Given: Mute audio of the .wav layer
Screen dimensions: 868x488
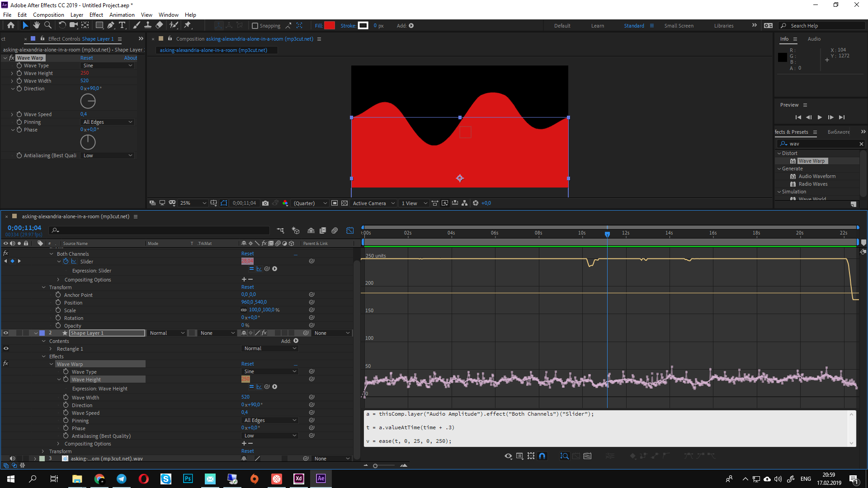Looking at the screenshot, I should click(12, 458).
